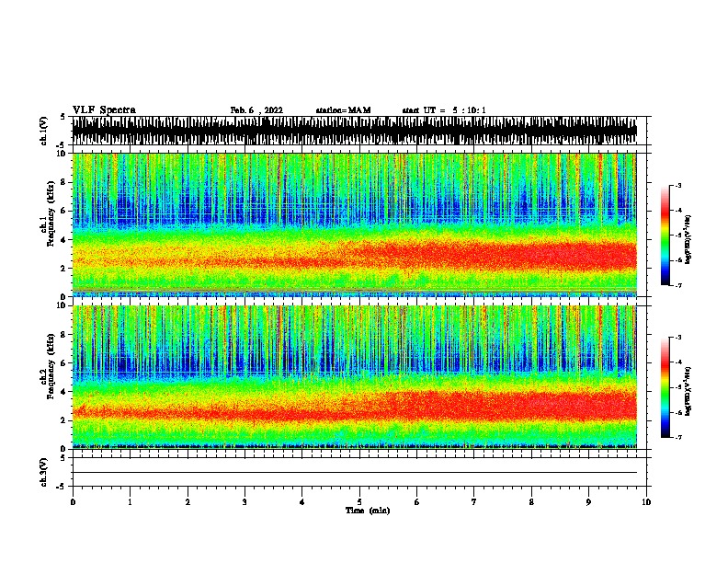728x563 pixels.
Task: Click time axis tick label '5'
Action: [x=359, y=502]
